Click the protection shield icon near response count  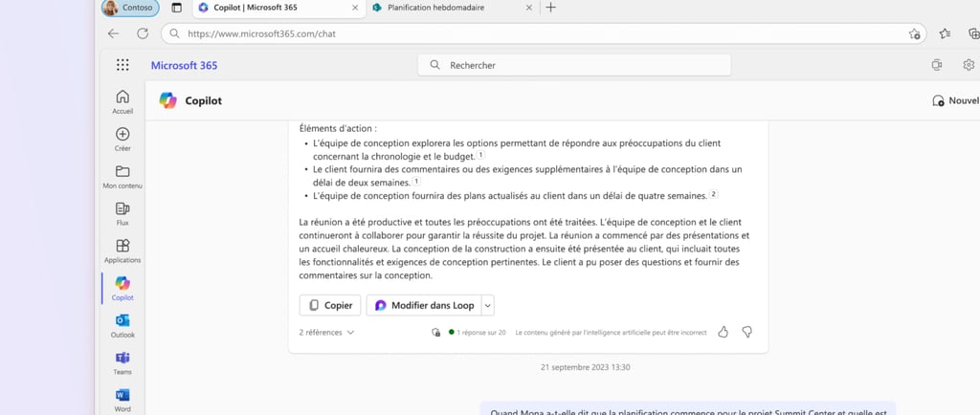pyautogui.click(x=436, y=333)
